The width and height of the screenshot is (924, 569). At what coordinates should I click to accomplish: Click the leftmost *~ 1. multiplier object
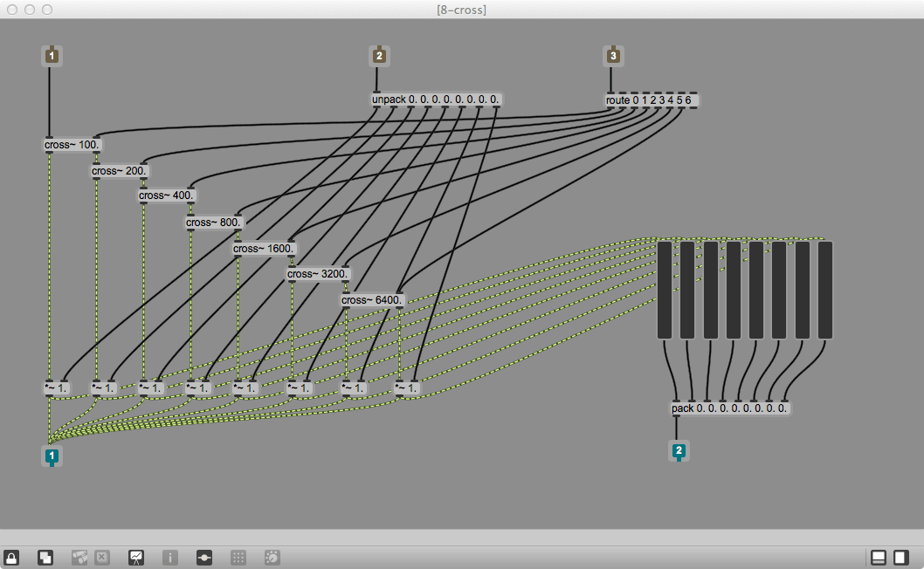pos(57,388)
